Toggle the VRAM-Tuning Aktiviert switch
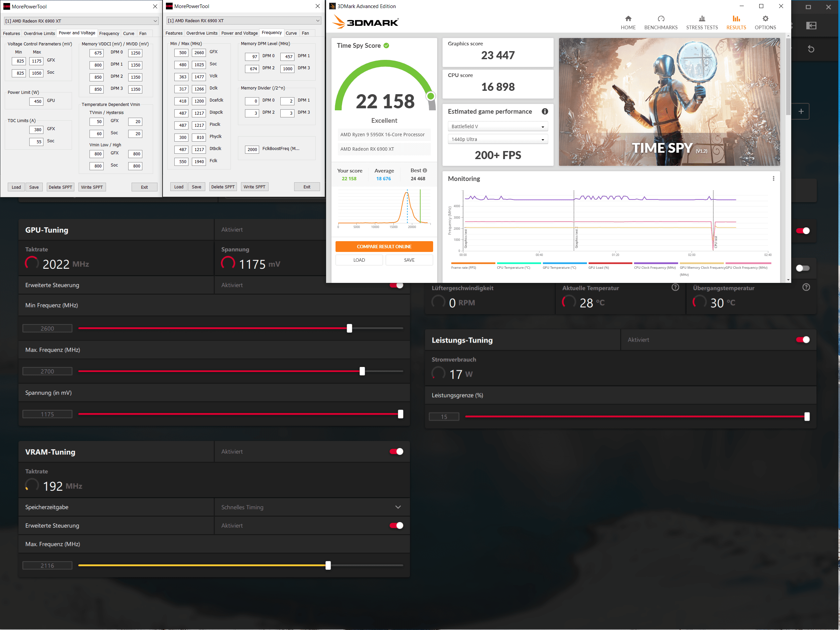840x630 pixels. tap(396, 451)
